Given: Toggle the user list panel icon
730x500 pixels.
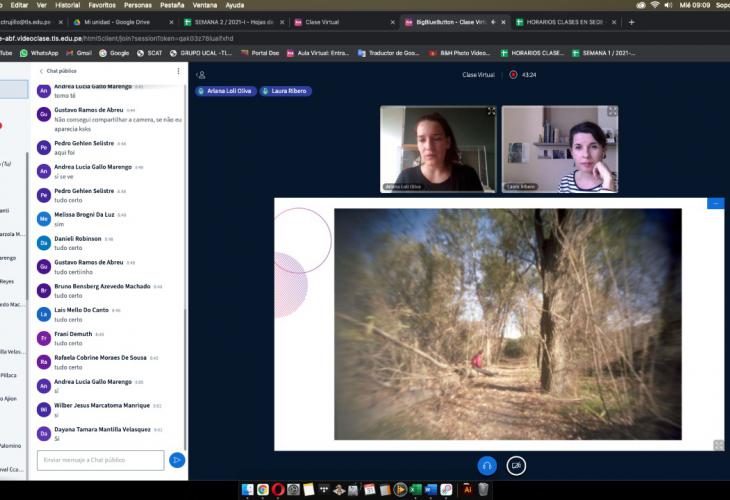Looking at the screenshot, I should [201, 75].
